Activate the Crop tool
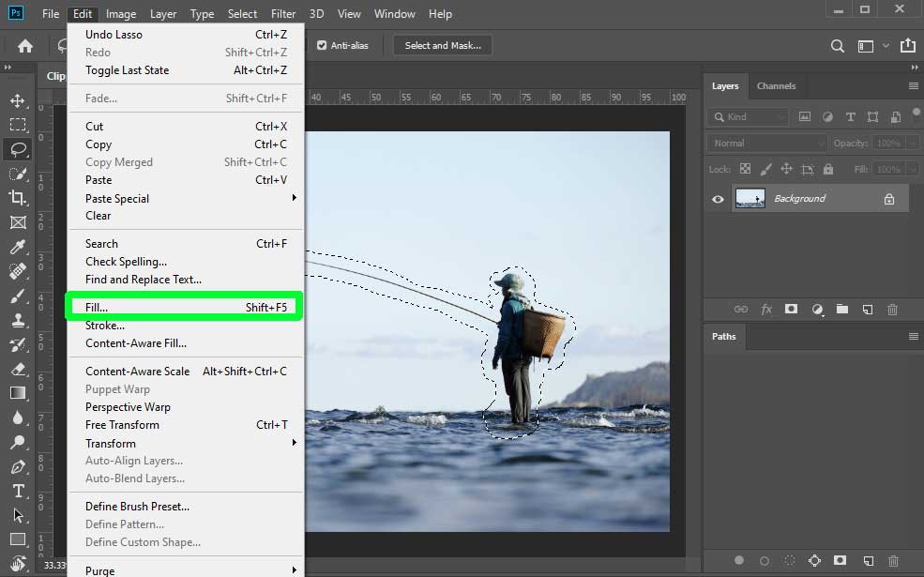 click(19, 197)
